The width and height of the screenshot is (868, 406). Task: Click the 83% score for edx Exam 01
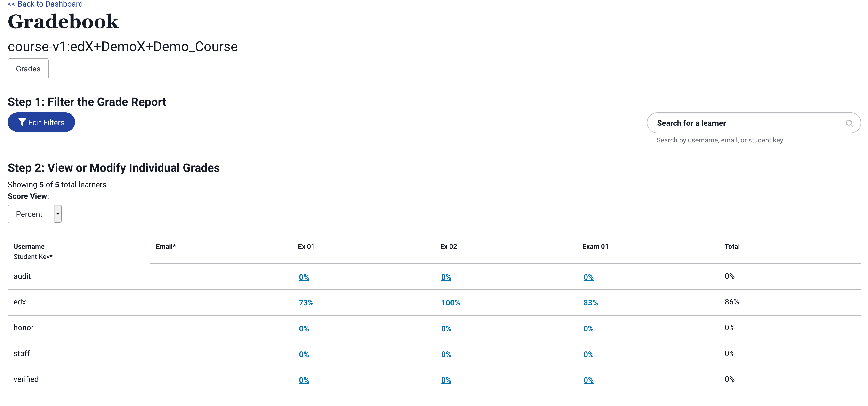(590, 303)
